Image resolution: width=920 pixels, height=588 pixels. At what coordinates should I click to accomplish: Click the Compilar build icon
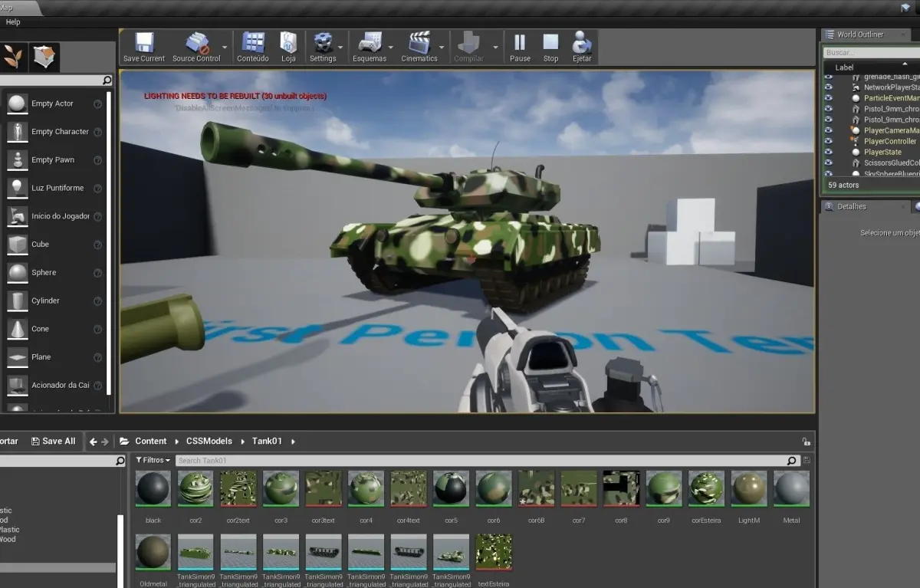pos(469,47)
